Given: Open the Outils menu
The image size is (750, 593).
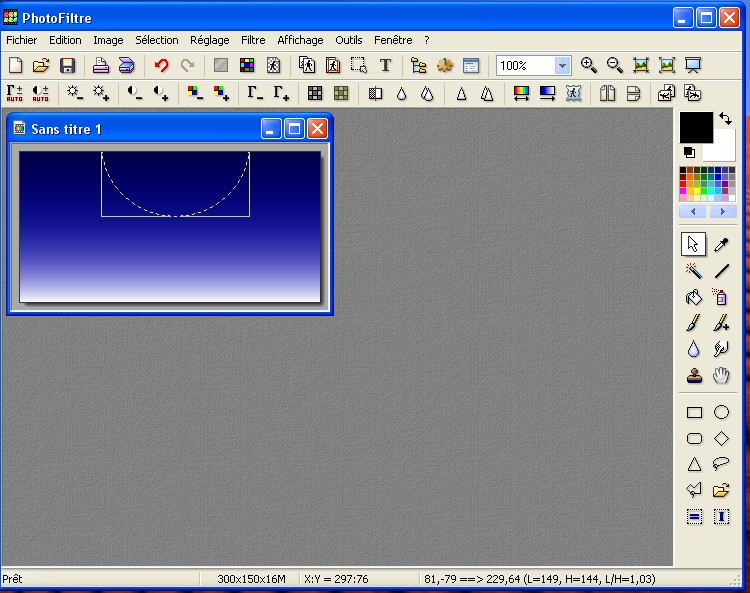Looking at the screenshot, I should coord(349,40).
